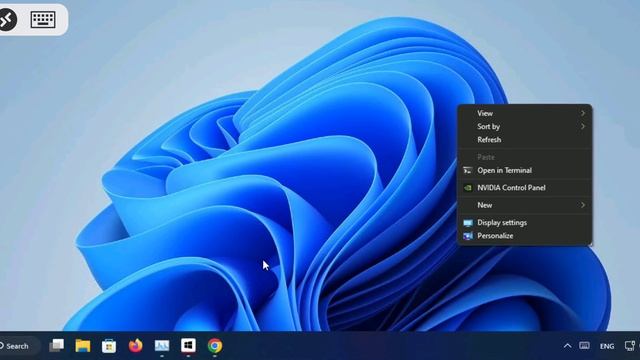Screen dimensions: 640x360
Task: Click the white Windows logo taskbar app
Action: pyautogui.click(x=188, y=345)
